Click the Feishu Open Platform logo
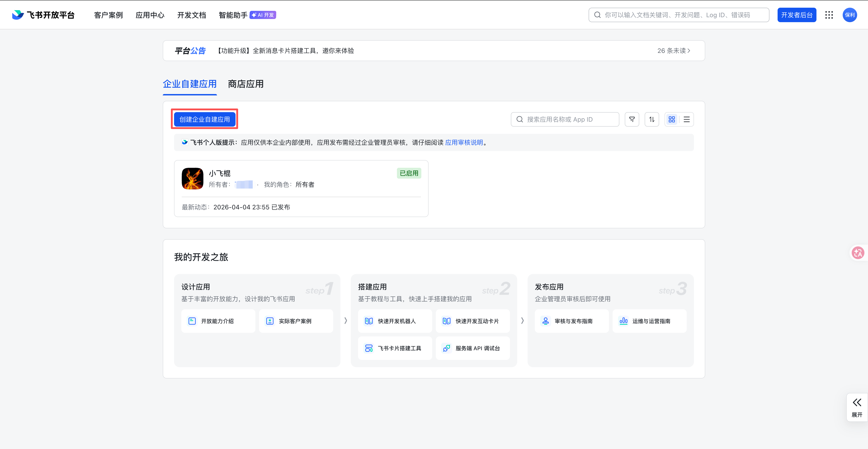Image resolution: width=868 pixels, height=449 pixels. tap(43, 15)
